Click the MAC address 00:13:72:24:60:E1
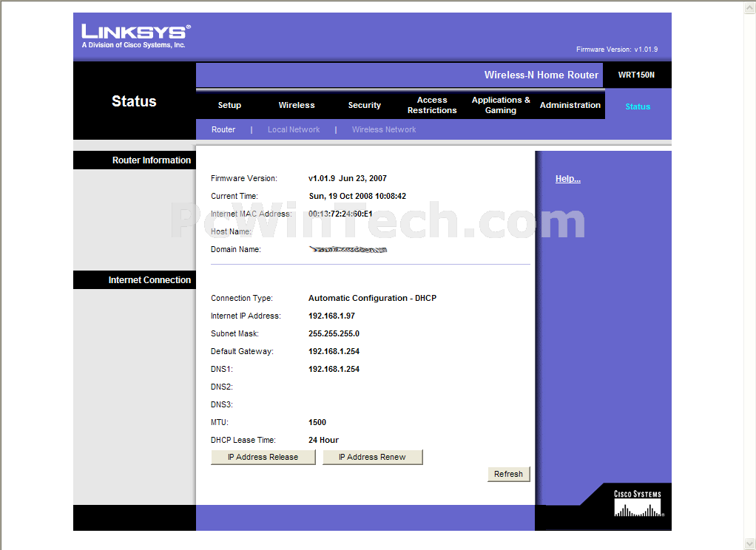The image size is (756, 550). pyautogui.click(x=340, y=214)
